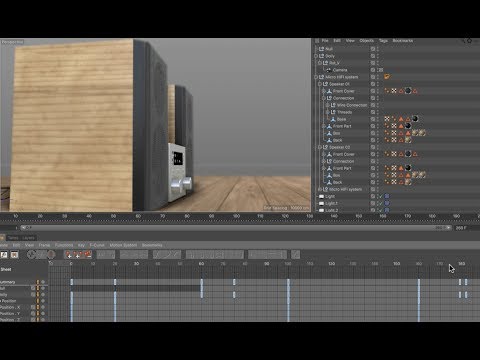
Task: Select first wood material tag on Speaker 01 Box
Action: point(415,133)
